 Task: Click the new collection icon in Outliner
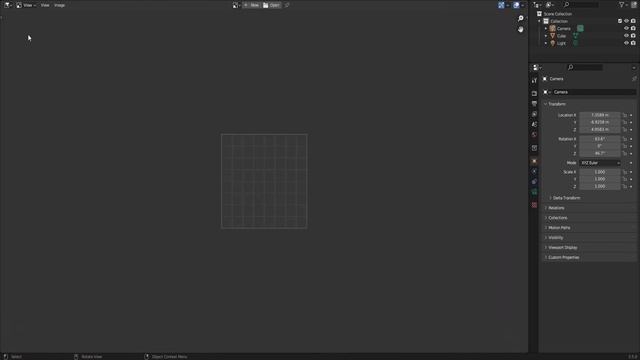tap(634, 5)
